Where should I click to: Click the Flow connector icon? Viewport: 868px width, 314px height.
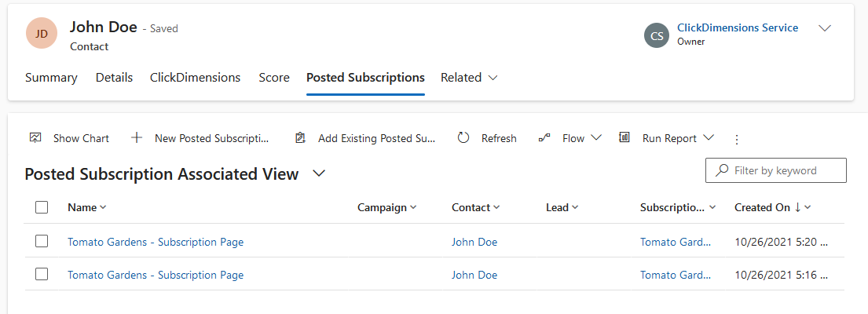coord(544,137)
